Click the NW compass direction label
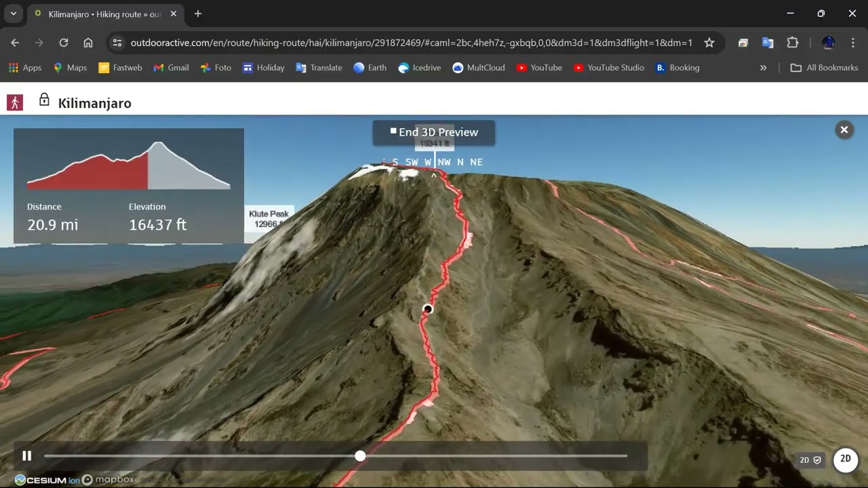This screenshot has height=488, width=868. coord(444,162)
